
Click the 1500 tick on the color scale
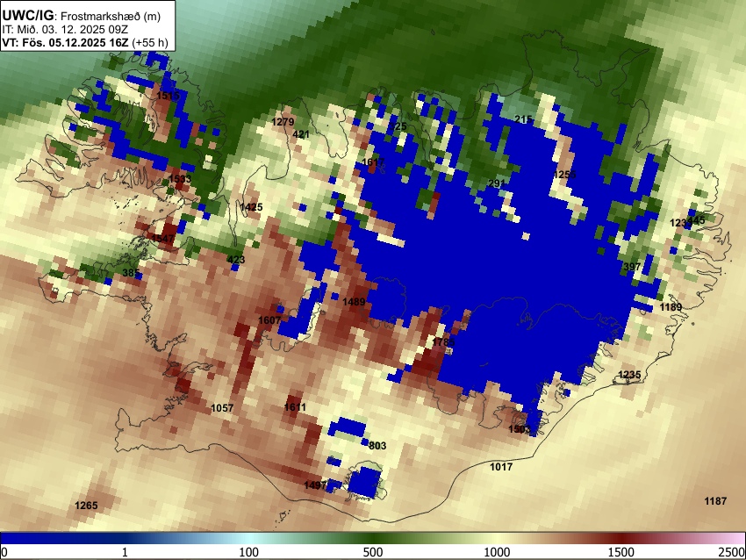click(621, 552)
